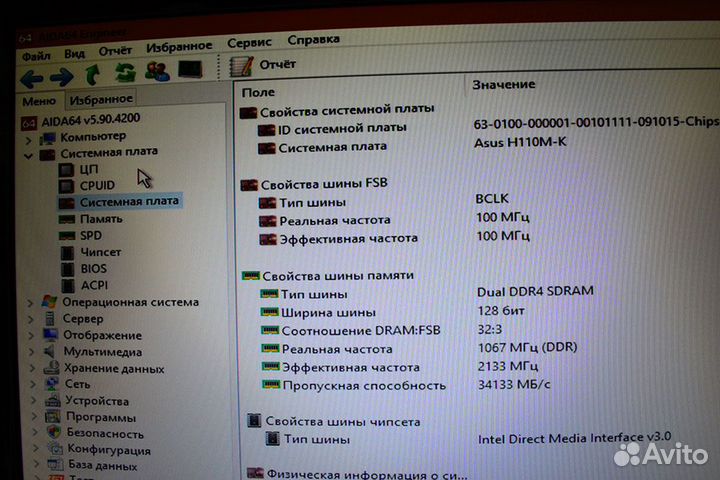Click the monitor icon in toolbar
This screenshot has width=720, height=480.
(x=190, y=69)
